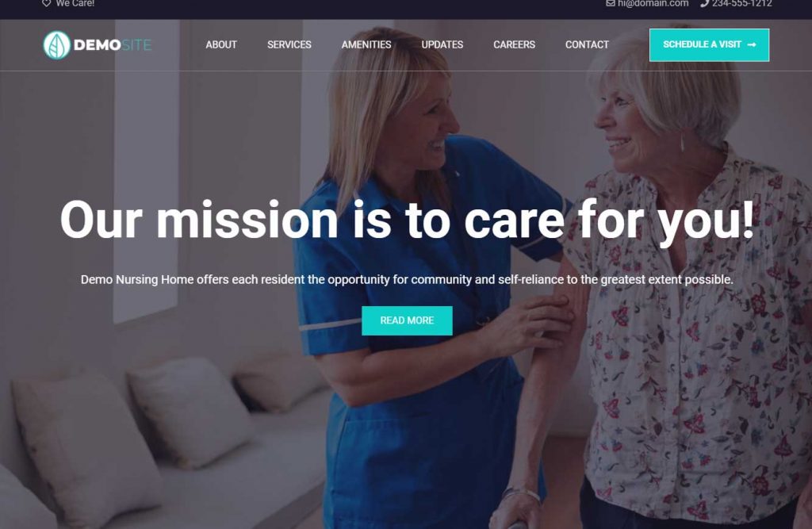Go to the Amenities page

pos(366,44)
